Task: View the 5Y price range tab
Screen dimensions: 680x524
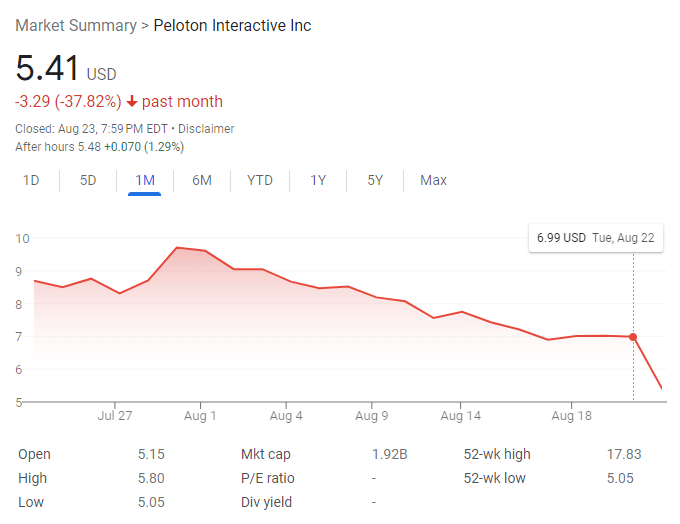Action: pyautogui.click(x=375, y=180)
